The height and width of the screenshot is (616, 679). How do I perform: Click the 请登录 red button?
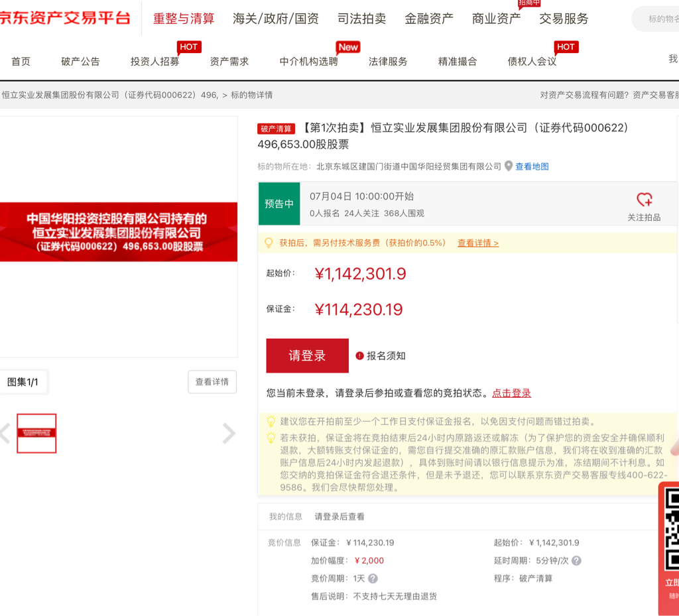click(308, 356)
